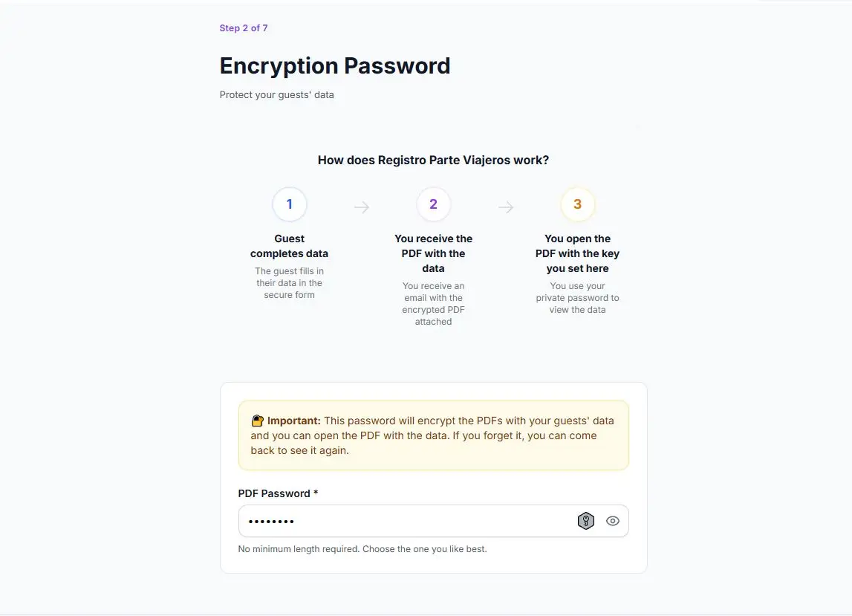Select the "Step 2 of 7" progress label

coord(244,28)
